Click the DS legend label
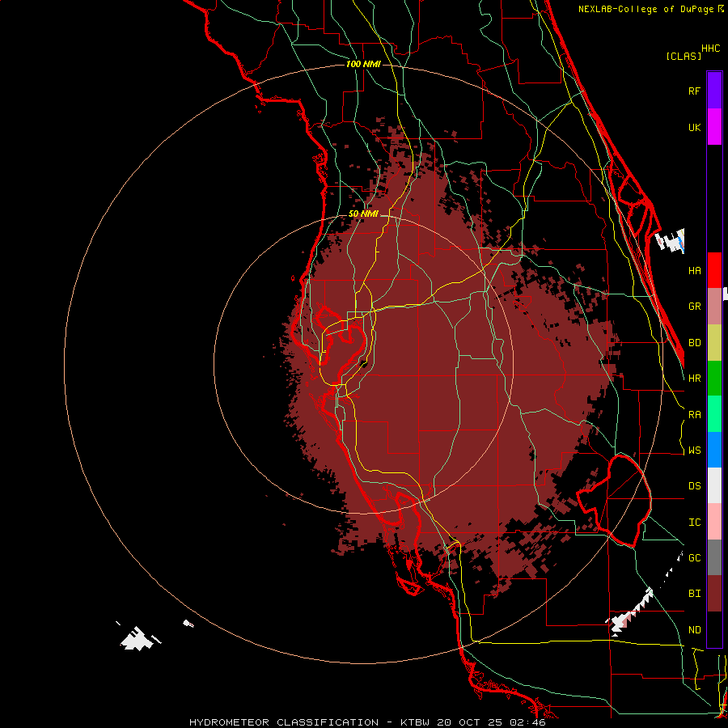This screenshot has width=728, height=728. 694,486
